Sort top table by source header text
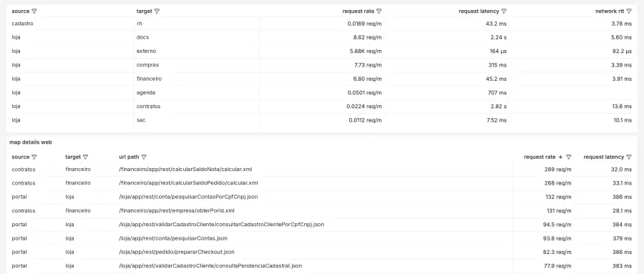This screenshot has height=274, width=644. [x=21, y=11]
